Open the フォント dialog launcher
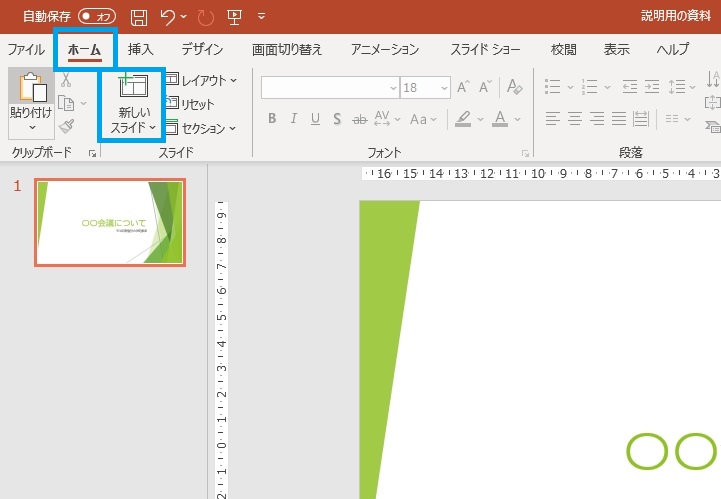 pos(526,154)
